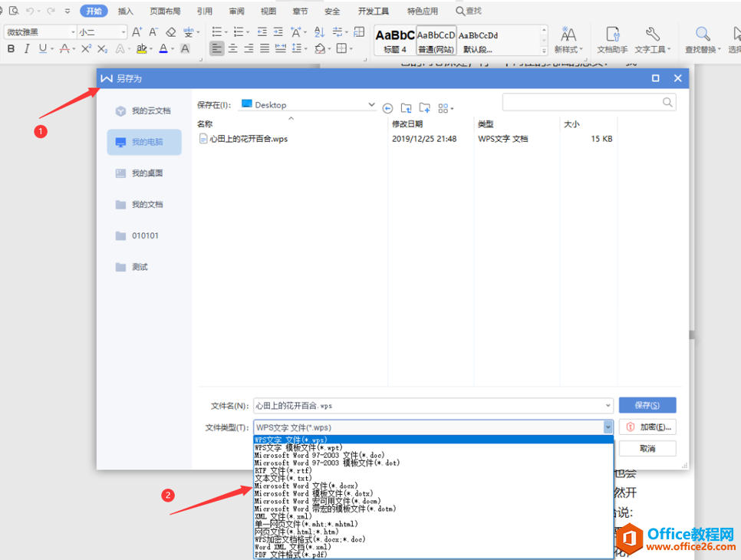The height and width of the screenshot is (560, 741).
Task: Apply the 普通(网站) style
Action: click(x=436, y=41)
